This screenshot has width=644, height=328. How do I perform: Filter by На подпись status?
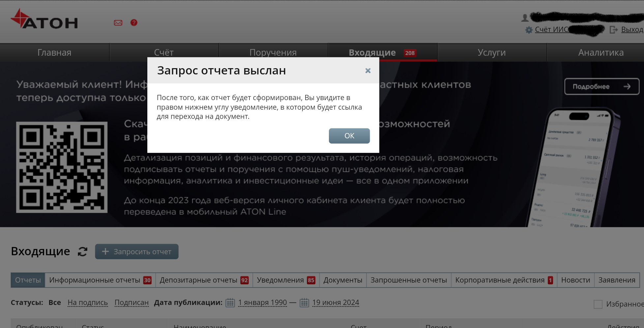(88, 303)
